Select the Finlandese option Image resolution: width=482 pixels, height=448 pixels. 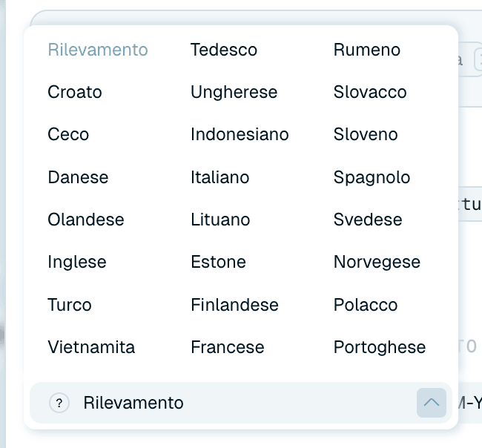(x=234, y=305)
